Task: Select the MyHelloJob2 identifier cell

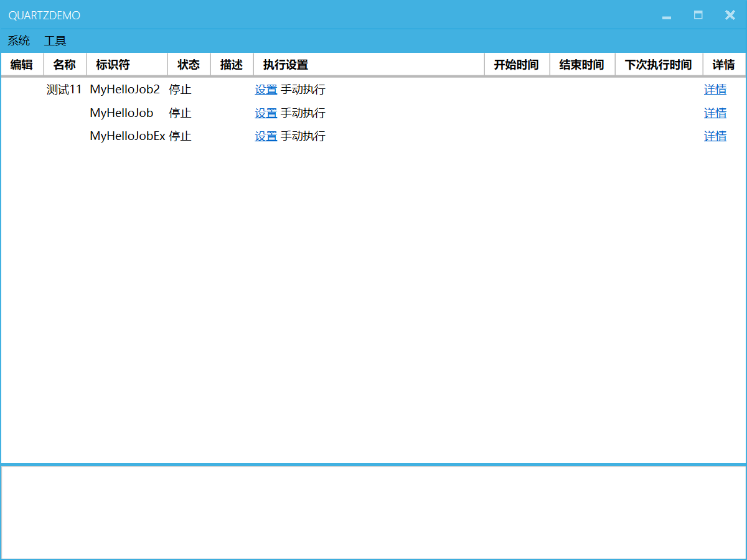Action: pos(125,90)
